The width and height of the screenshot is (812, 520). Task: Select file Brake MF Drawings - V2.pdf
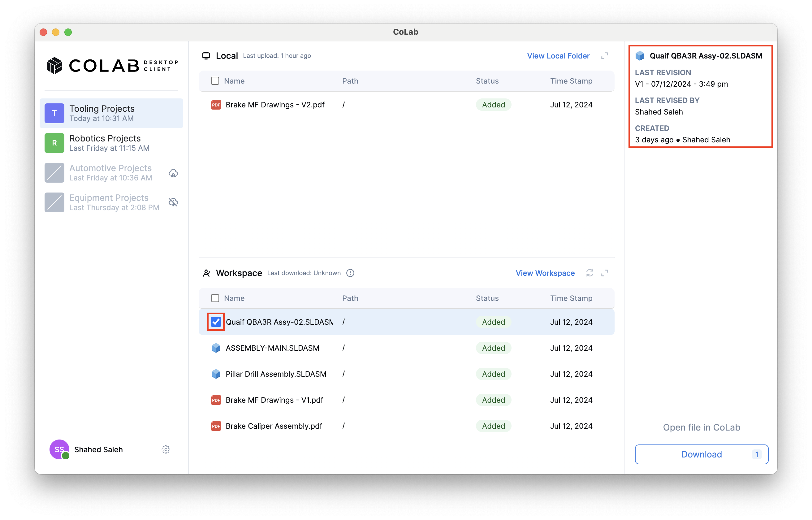pos(406,105)
